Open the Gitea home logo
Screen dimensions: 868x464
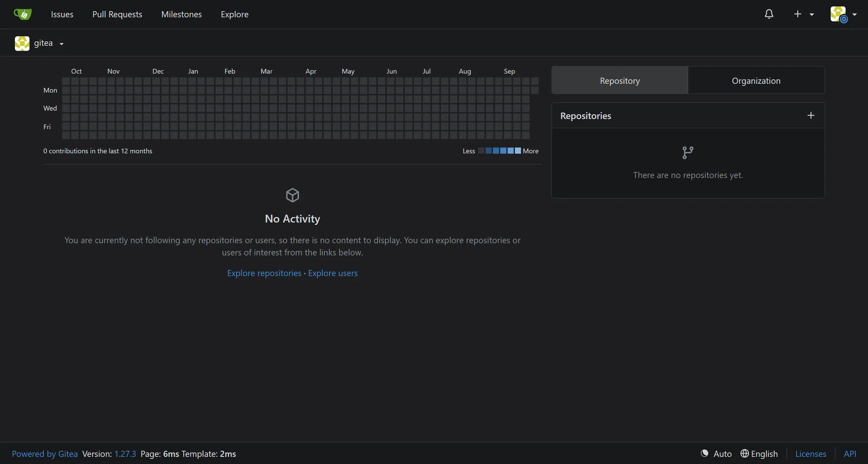(23, 14)
